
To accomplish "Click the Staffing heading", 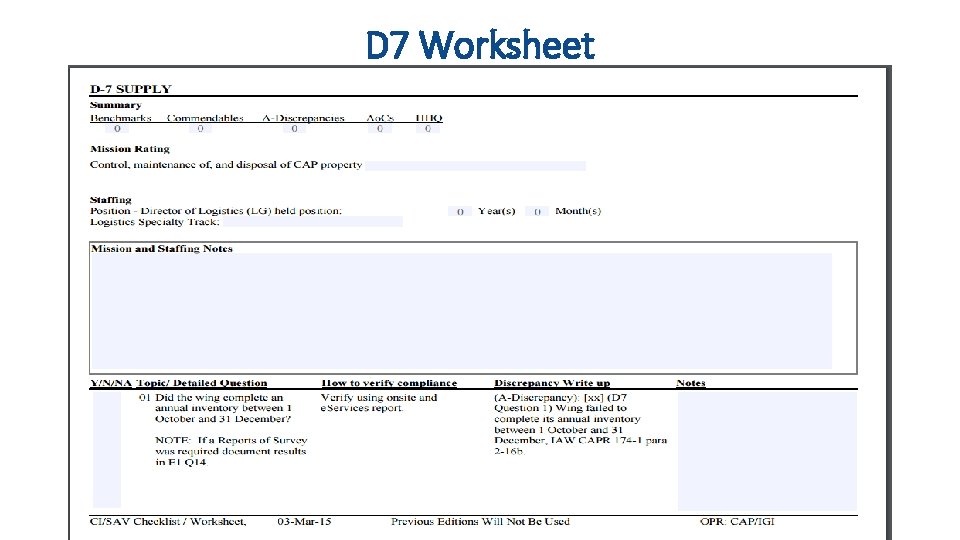I will click(110, 200).
